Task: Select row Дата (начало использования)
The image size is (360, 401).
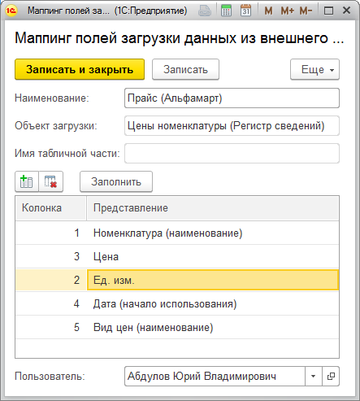Action: pyautogui.click(x=177, y=304)
